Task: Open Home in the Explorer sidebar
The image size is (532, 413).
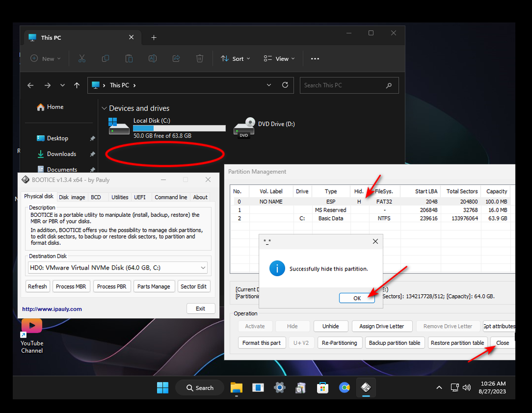Action: pyautogui.click(x=50, y=107)
